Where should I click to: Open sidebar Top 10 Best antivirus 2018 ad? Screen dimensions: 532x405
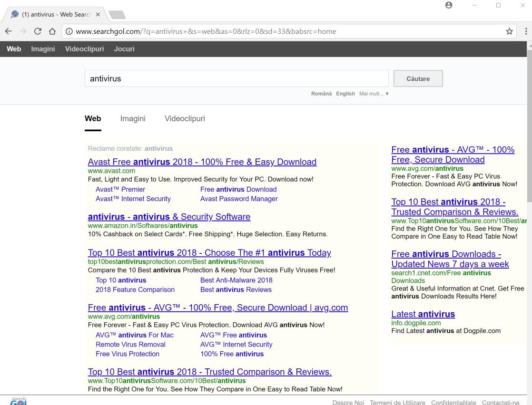[454, 207]
